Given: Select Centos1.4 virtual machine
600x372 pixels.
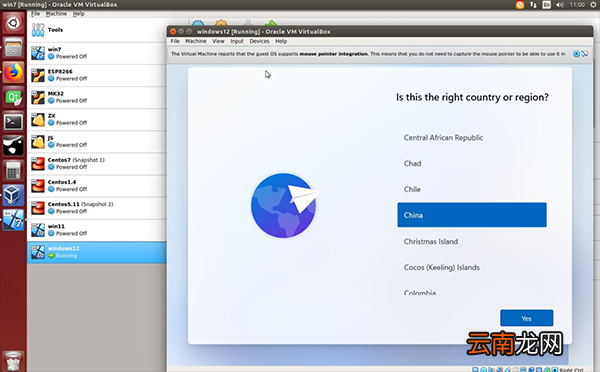Looking at the screenshot, I should tap(96, 186).
